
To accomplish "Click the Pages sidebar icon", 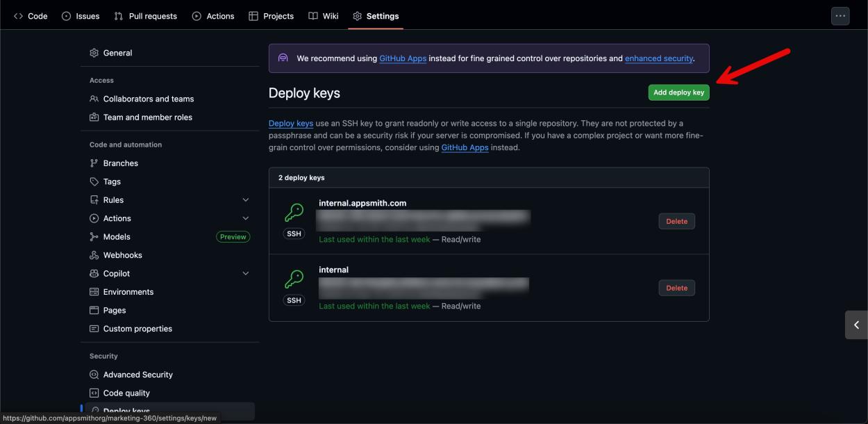I will 94,309.
